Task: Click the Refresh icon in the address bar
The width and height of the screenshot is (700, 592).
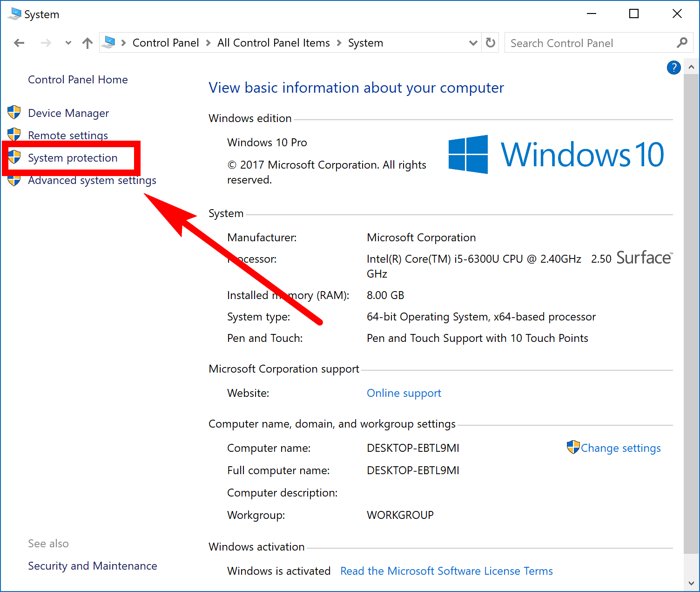Action: [490, 42]
